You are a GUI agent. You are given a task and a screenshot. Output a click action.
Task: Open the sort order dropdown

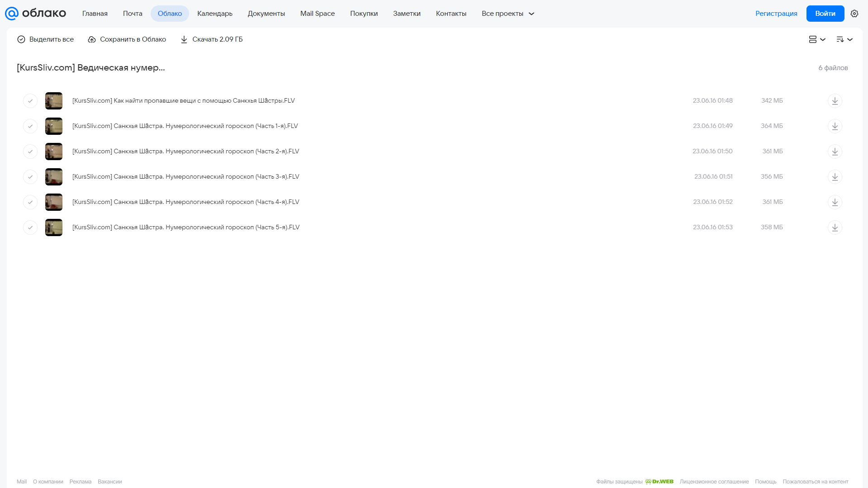tap(844, 39)
